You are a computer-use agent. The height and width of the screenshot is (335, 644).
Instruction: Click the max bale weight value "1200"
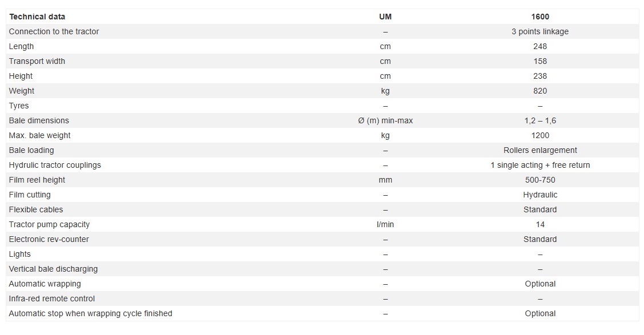(x=540, y=135)
